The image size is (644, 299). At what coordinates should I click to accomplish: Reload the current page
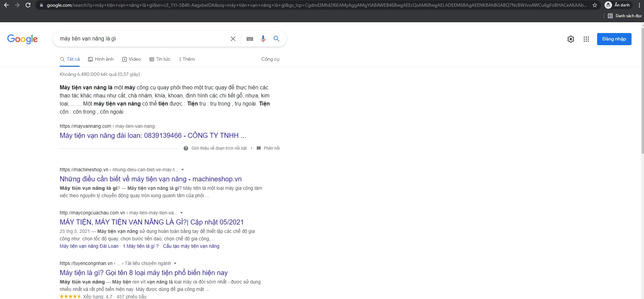(28, 5)
